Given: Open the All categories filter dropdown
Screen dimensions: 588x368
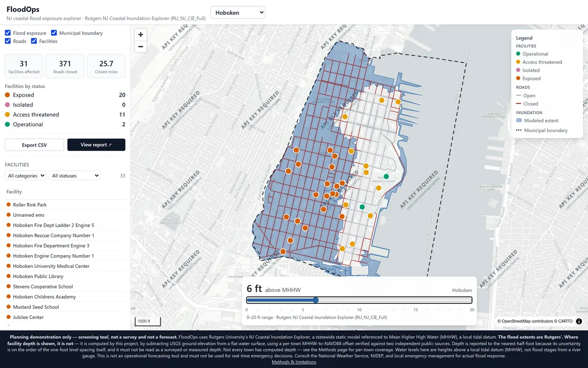Looking at the screenshot, I should coord(25,176).
